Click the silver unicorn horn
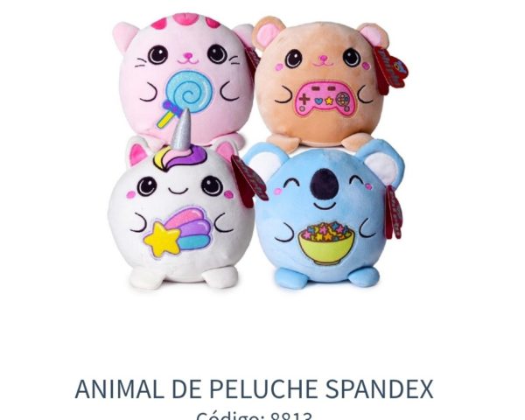Screen dimensions: 525x420 click(183, 129)
